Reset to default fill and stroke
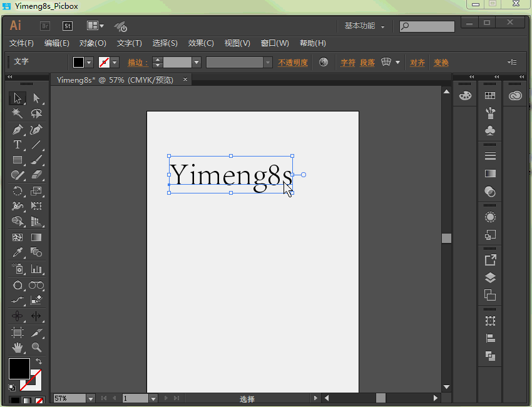Image resolution: width=532 pixels, height=407 pixels. point(11,388)
